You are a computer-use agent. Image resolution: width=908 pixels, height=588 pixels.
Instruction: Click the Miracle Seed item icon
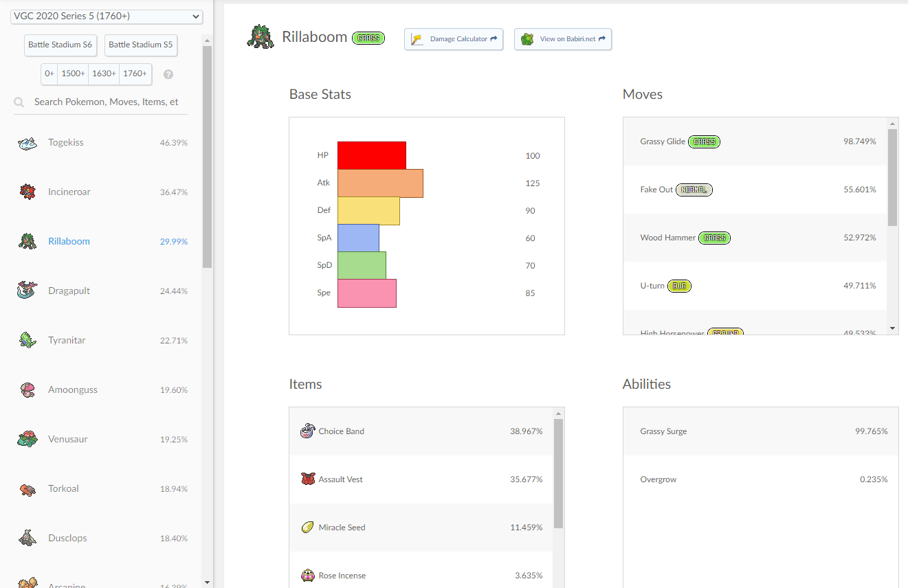point(308,528)
